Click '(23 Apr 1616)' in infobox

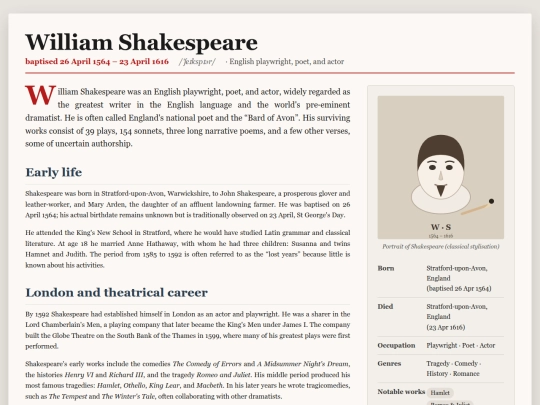tap(446, 327)
